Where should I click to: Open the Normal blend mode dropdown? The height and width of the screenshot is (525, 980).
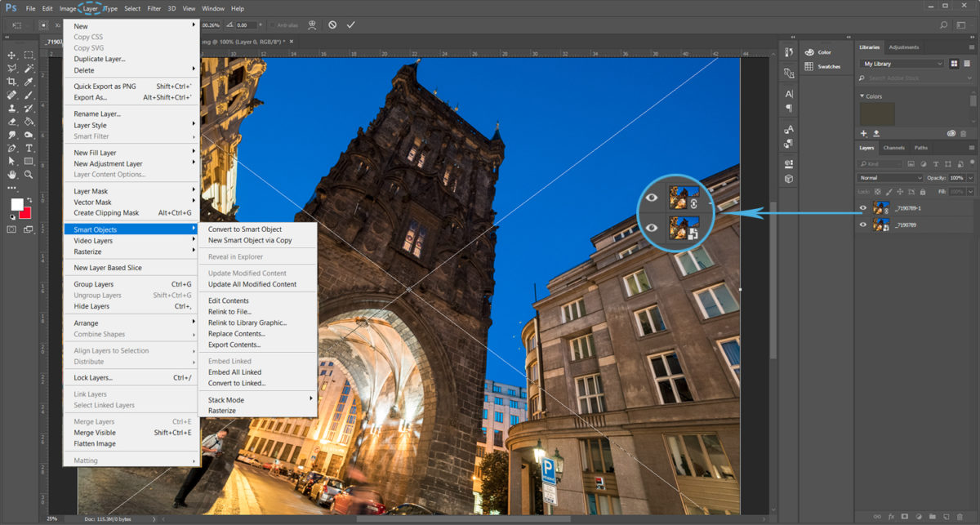[890, 178]
